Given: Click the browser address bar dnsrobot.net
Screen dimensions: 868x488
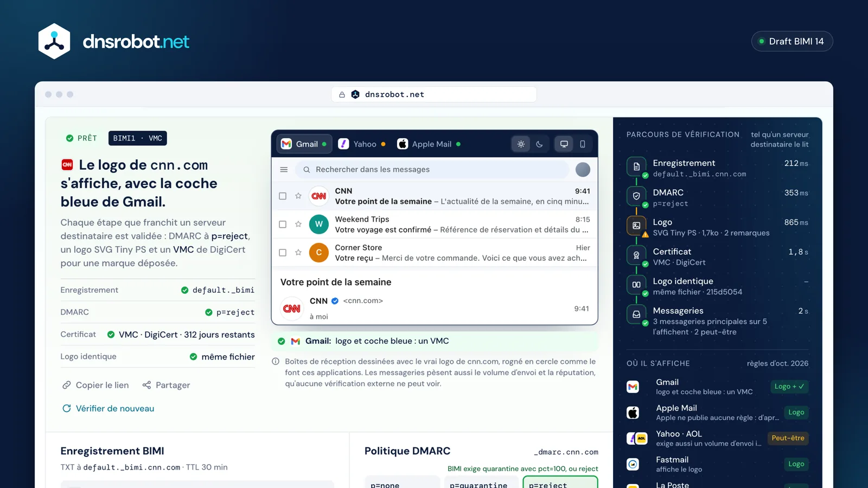Looking at the screenshot, I should tap(434, 94).
